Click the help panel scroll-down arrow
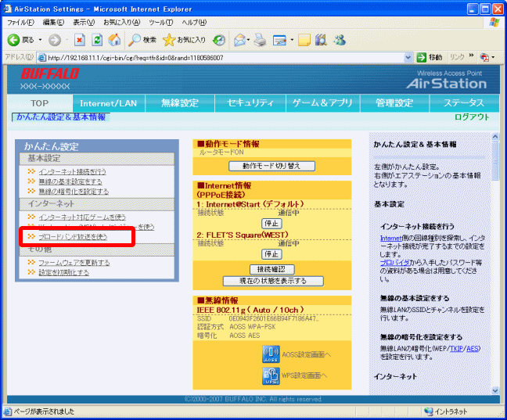Viewport: 507px width, 420px height. (495, 390)
